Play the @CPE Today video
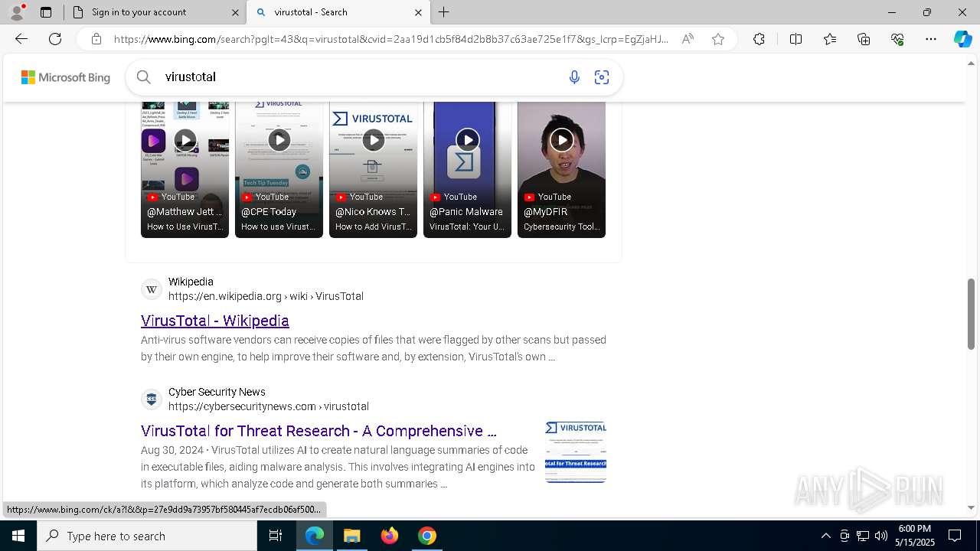The height and width of the screenshot is (551, 980). (279, 140)
